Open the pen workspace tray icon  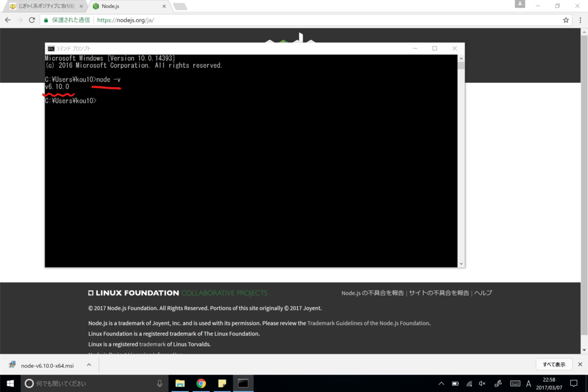click(x=498, y=383)
